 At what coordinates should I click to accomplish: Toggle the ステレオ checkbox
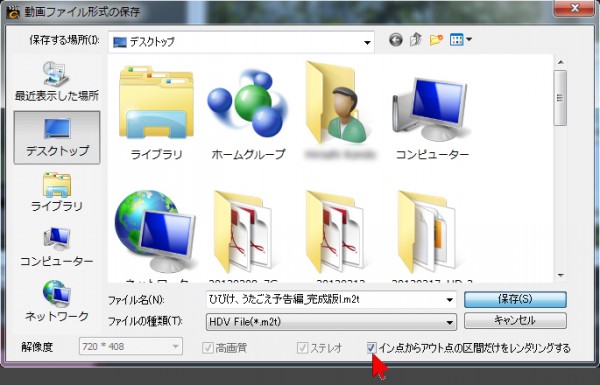(302, 348)
